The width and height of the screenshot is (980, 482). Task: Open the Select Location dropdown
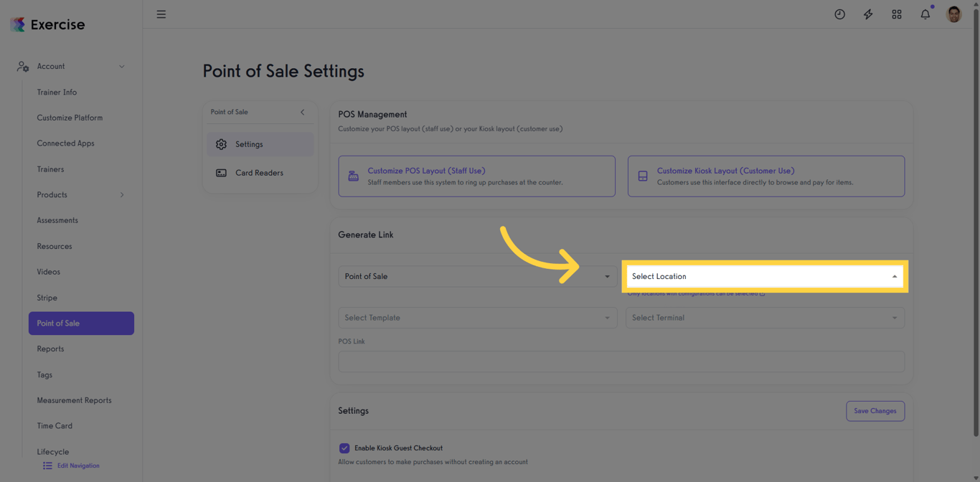click(765, 276)
